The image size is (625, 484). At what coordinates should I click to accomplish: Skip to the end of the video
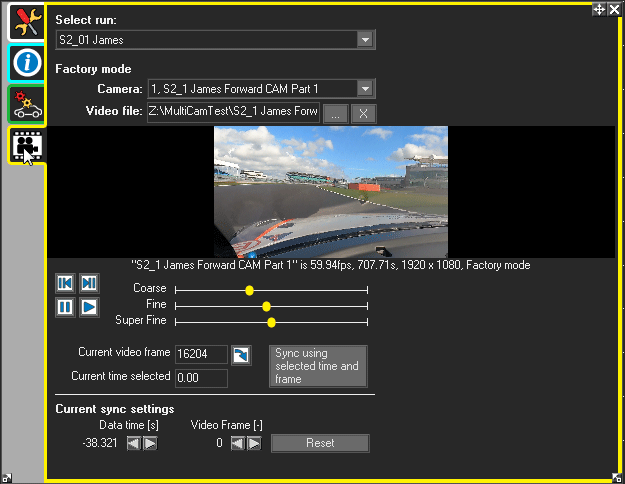[x=89, y=284]
